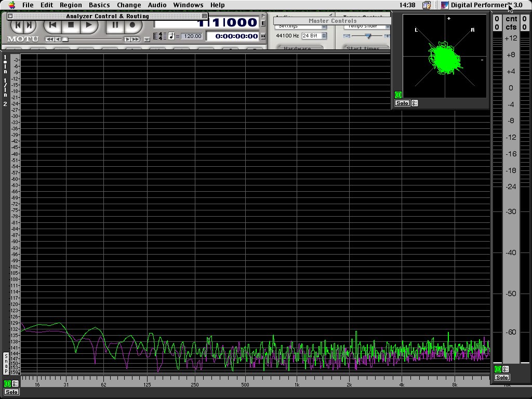Click the quarter note tempo beat icon
This screenshot has width=532, height=399.
point(171,36)
